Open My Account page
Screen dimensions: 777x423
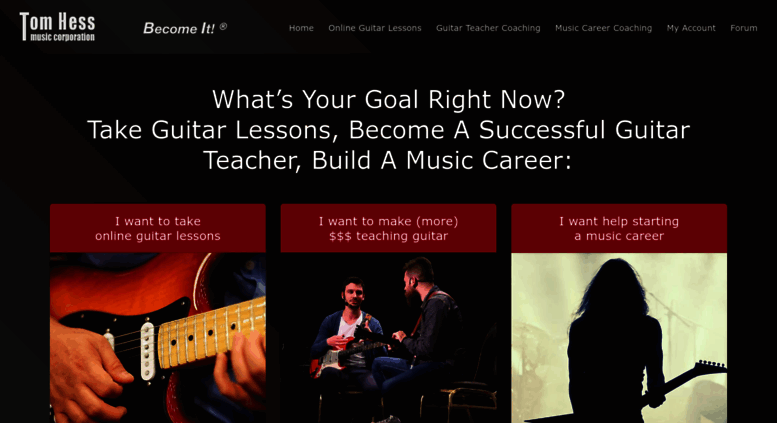(x=691, y=28)
